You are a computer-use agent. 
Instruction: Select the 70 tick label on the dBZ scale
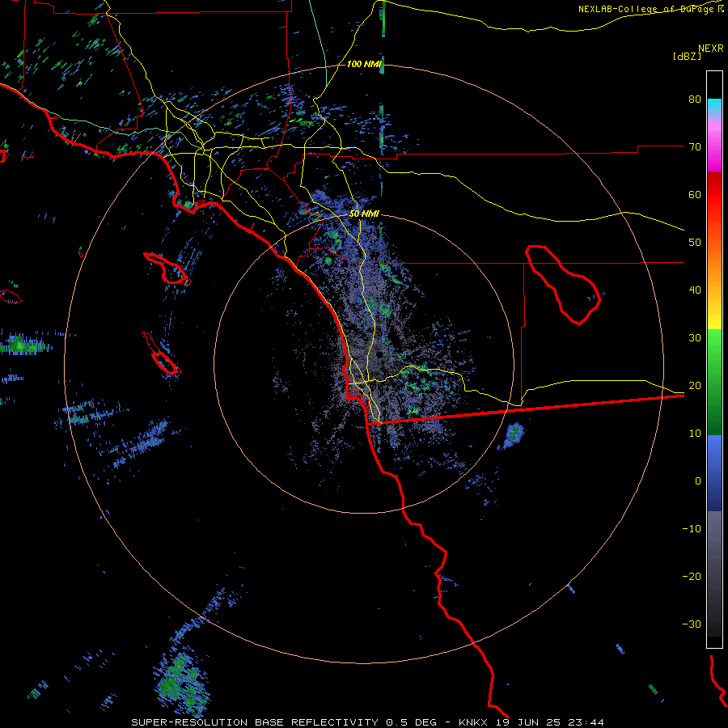(695, 147)
